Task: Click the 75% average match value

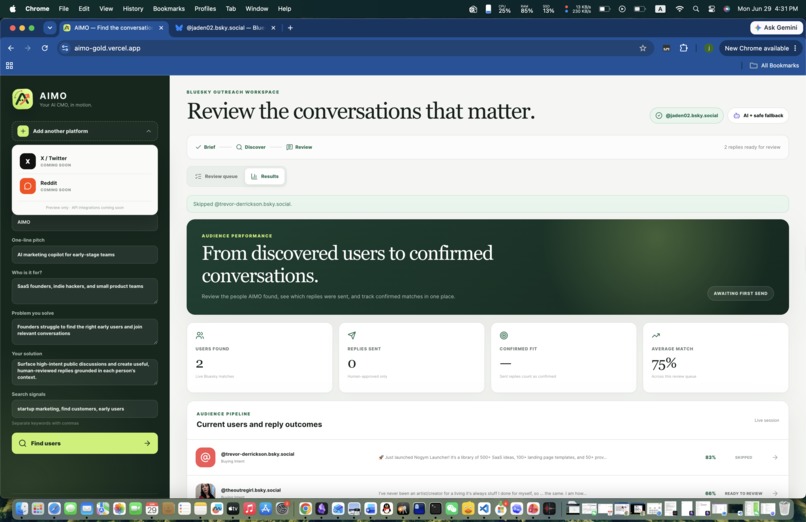Action: click(x=664, y=364)
